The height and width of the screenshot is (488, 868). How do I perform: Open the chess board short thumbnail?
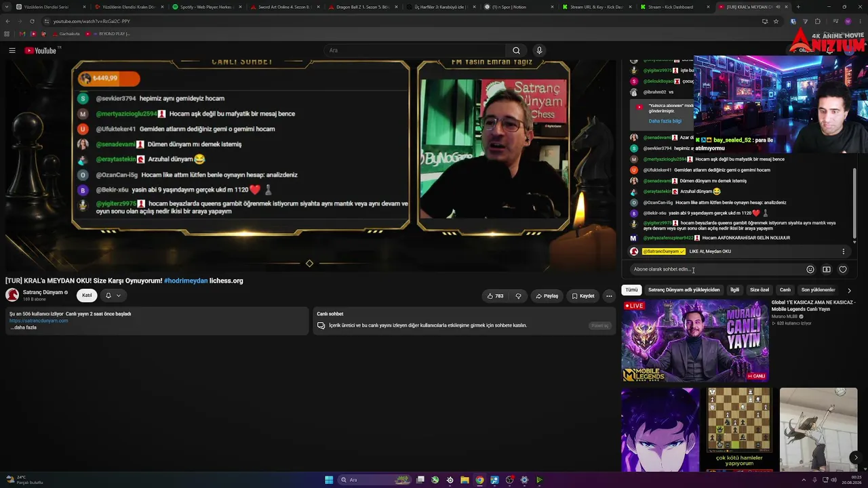pos(739,430)
